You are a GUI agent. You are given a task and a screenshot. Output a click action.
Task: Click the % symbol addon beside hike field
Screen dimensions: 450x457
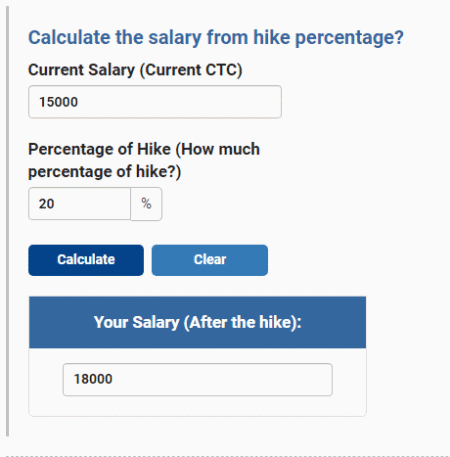pyautogui.click(x=146, y=204)
